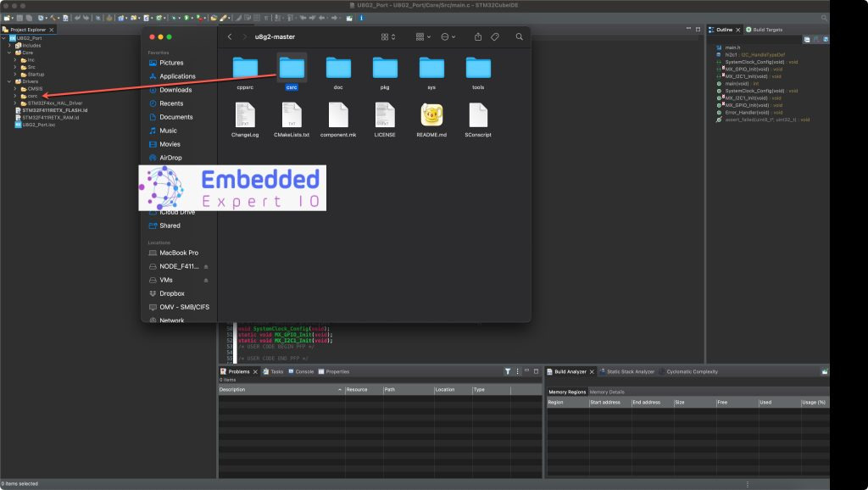Select the LICENSE file in Finder
The image size is (868, 490).
[x=385, y=120]
